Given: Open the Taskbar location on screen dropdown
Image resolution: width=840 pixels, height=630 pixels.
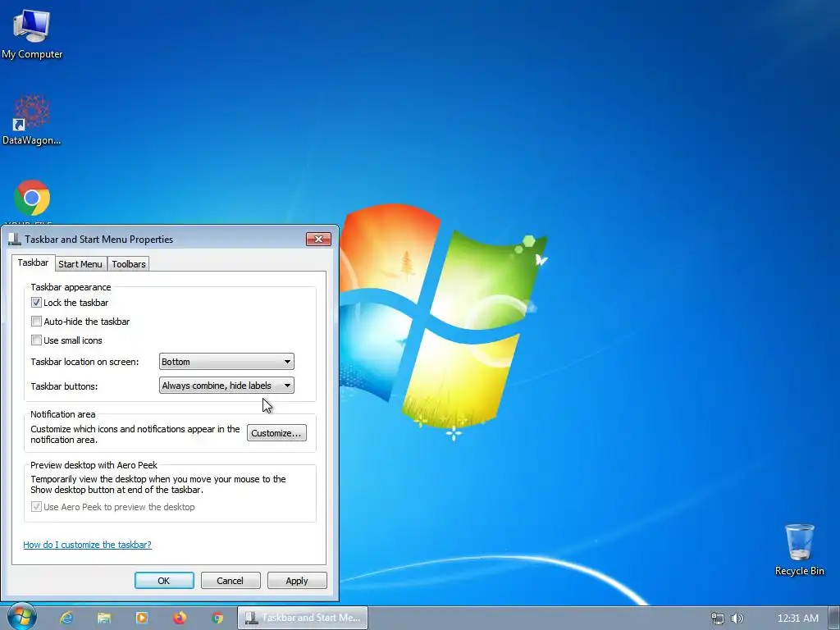Looking at the screenshot, I should click(x=226, y=362).
